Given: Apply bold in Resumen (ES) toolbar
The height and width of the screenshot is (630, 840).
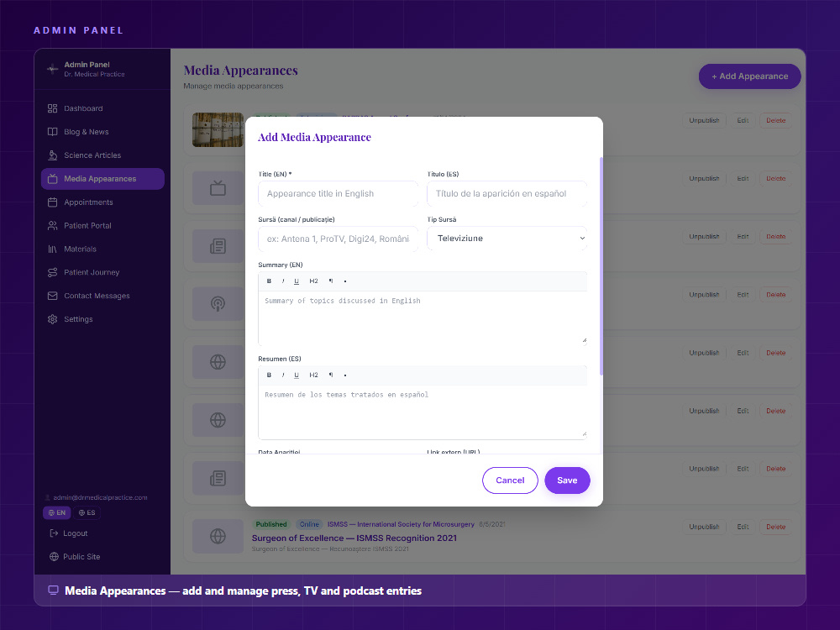Looking at the screenshot, I should [x=269, y=375].
